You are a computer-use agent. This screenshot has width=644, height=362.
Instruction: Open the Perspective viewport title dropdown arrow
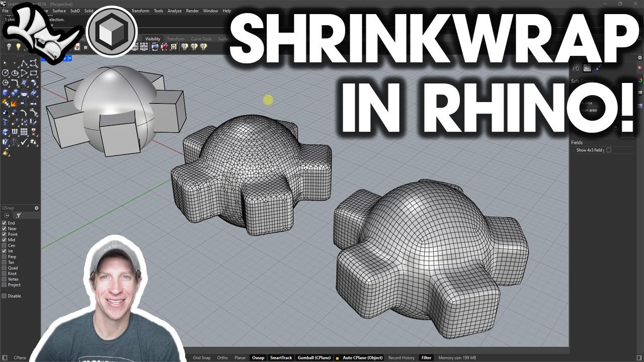(69, 58)
